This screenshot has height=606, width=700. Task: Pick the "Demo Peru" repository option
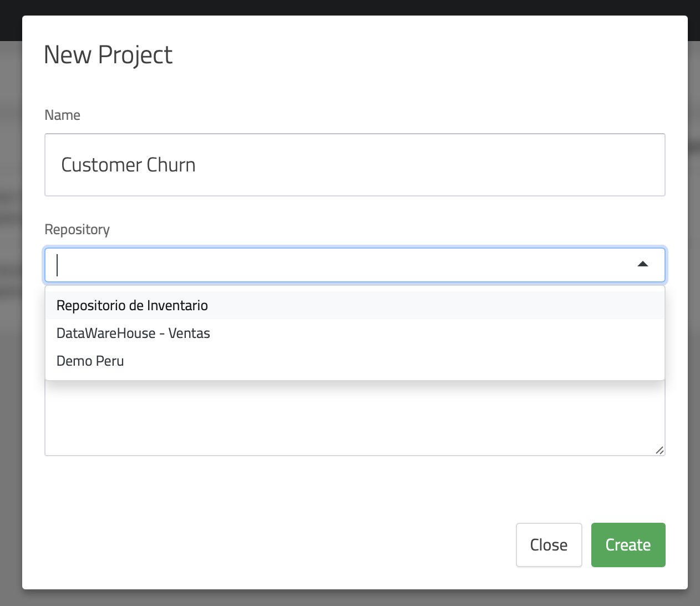[x=90, y=361]
